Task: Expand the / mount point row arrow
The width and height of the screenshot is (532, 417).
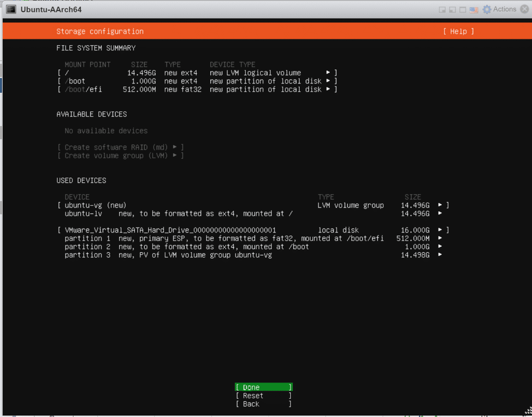Action: [328, 73]
